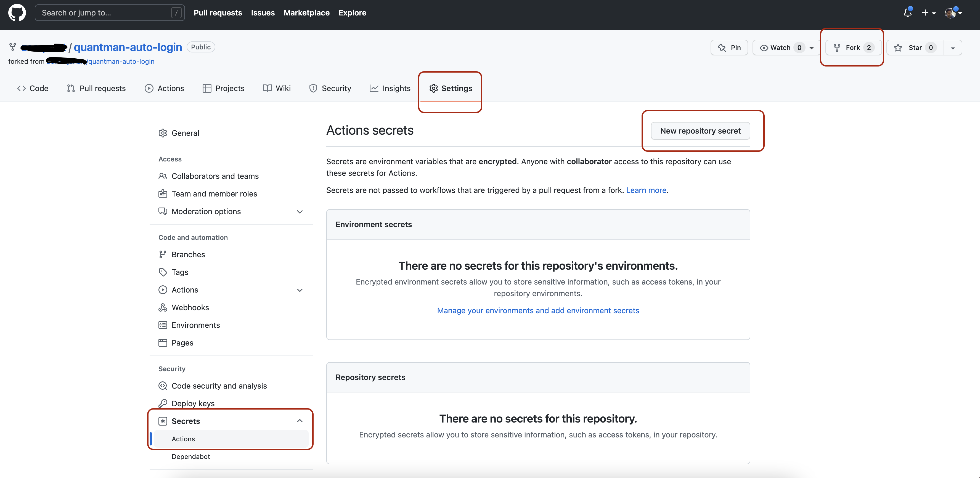This screenshot has height=478, width=980.
Task: Open Manage your environments link
Action: [x=537, y=310]
